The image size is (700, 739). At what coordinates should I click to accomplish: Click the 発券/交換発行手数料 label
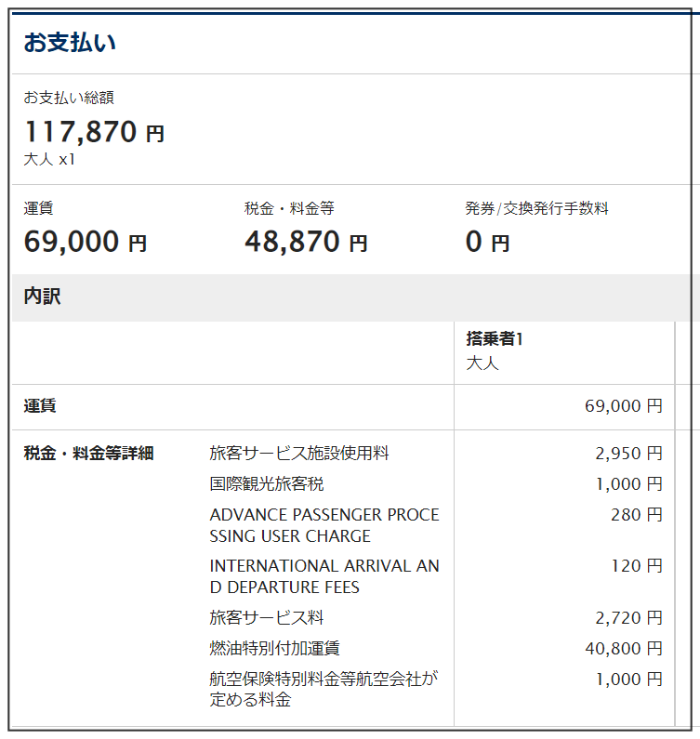tap(536, 208)
